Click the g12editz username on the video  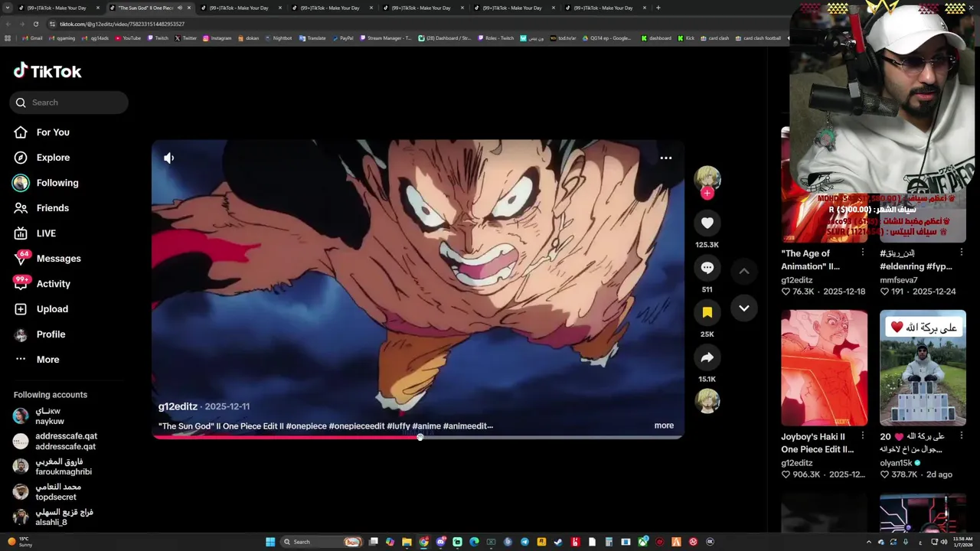point(178,406)
